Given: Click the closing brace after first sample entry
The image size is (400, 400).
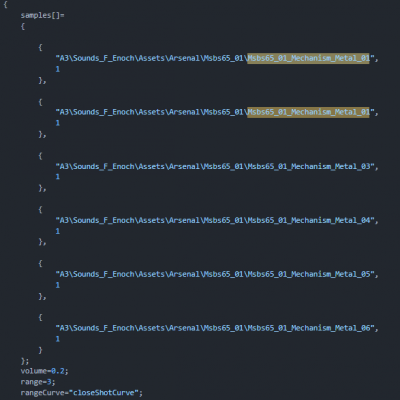Looking at the screenshot, I should [x=42, y=80].
